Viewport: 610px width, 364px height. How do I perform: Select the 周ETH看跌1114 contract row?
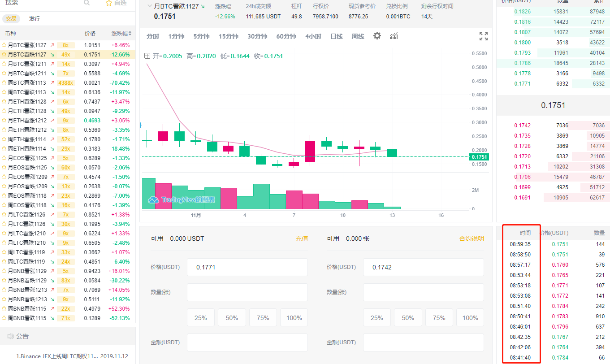coord(68,149)
